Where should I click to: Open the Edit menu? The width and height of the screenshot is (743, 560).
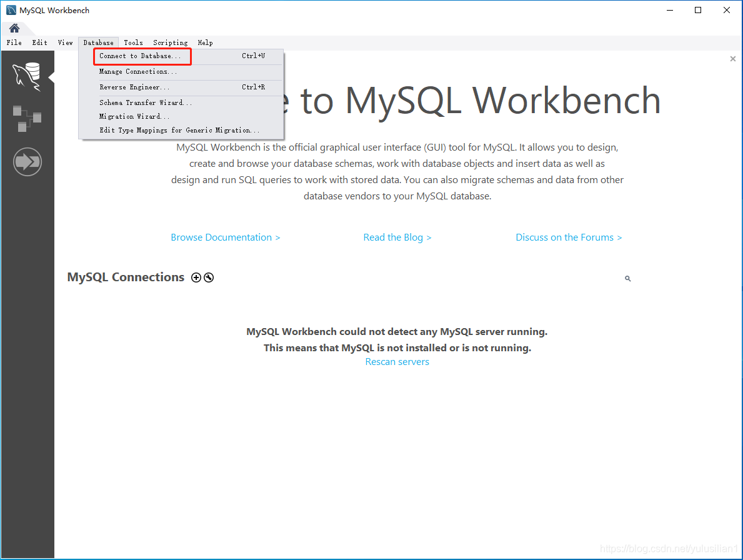(x=40, y=42)
